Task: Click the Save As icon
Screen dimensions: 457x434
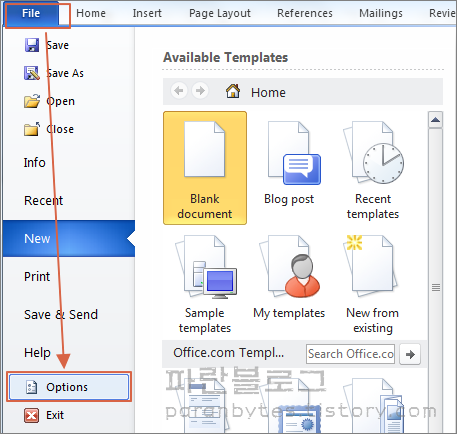Action: pos(32,73)
